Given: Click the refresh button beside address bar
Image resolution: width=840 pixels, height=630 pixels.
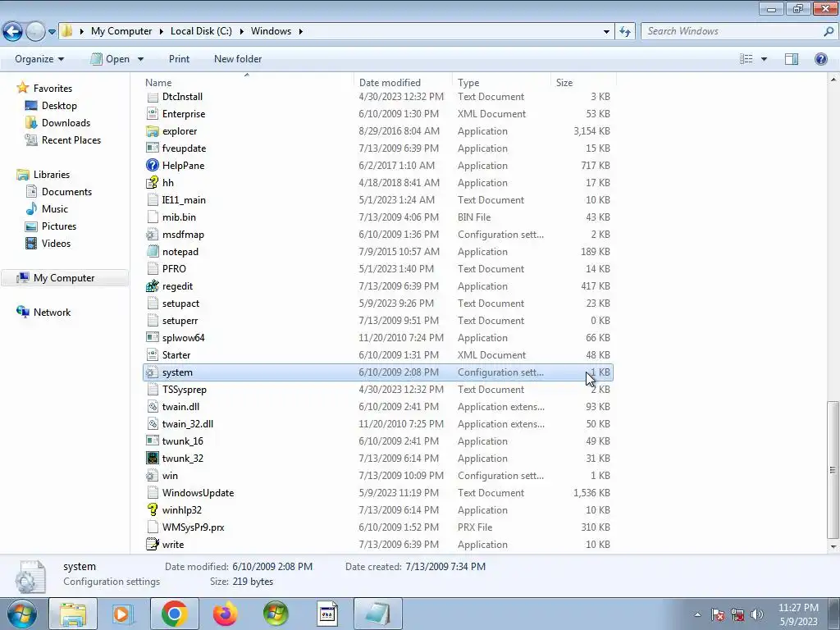Looking at the screenshot, I should coord(624,32).
